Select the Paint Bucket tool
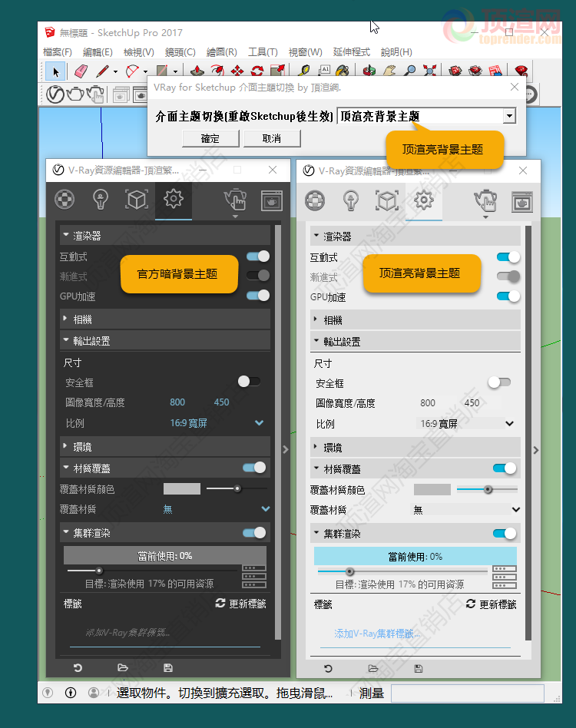This screenshot has height=728, width=576. click(x=343, y=71)
